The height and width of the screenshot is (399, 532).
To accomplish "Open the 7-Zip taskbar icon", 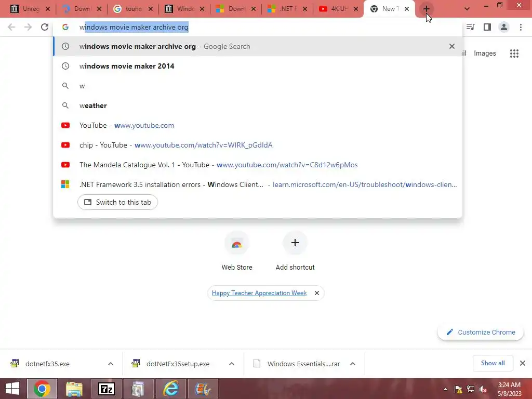I will click(106, 389).
